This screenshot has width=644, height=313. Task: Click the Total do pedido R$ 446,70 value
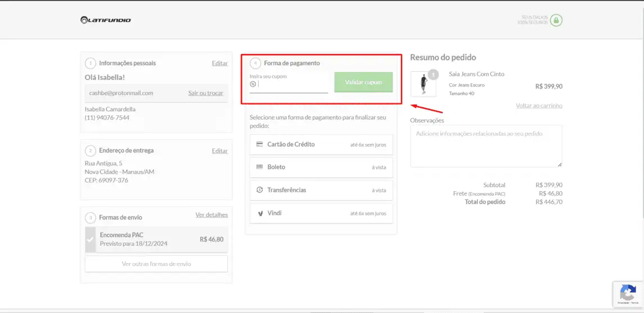pyautogui.click(x=549, y=202)
